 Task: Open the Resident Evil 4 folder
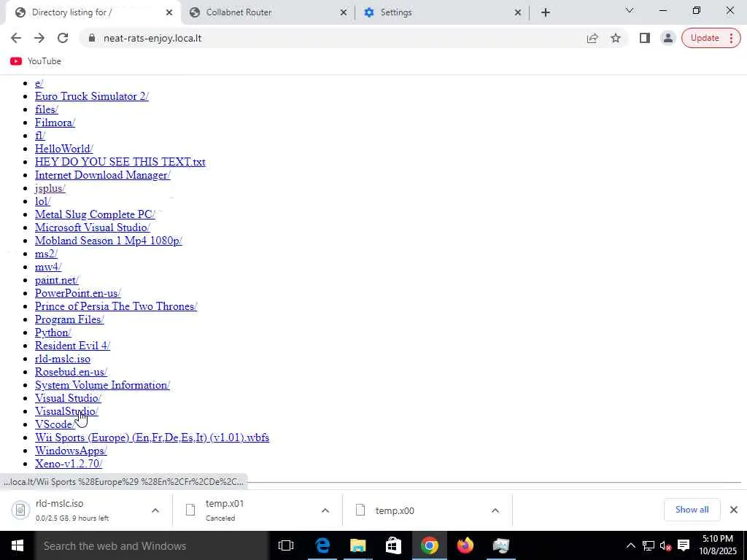point(72,346)
